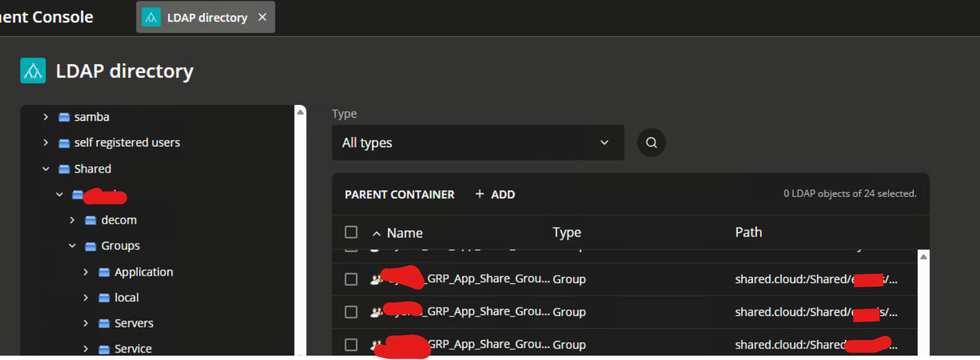
Task: Expand the local folder node
Action: 86,297
